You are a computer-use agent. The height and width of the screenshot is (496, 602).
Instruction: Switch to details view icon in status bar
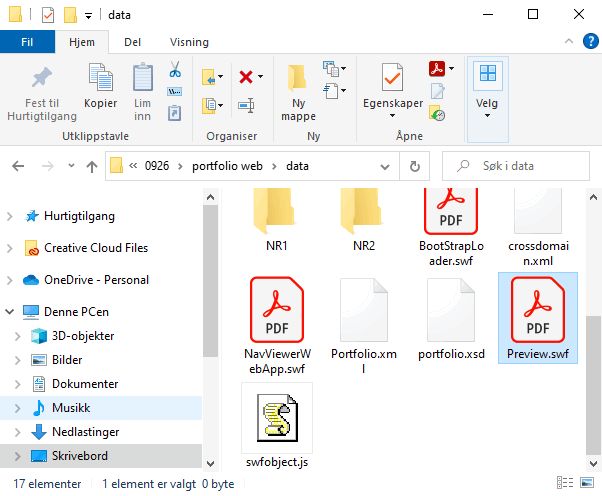[565, 483]
